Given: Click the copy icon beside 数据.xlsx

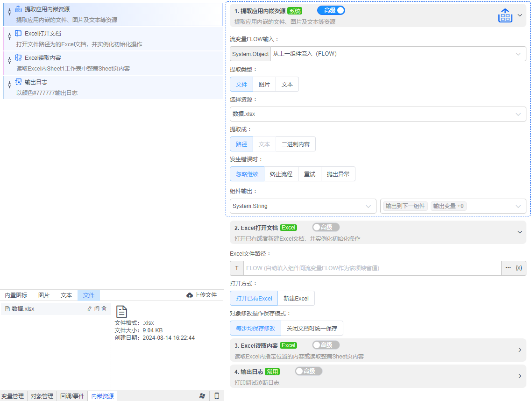Looking at the screenshot, I should coord(97,308).
